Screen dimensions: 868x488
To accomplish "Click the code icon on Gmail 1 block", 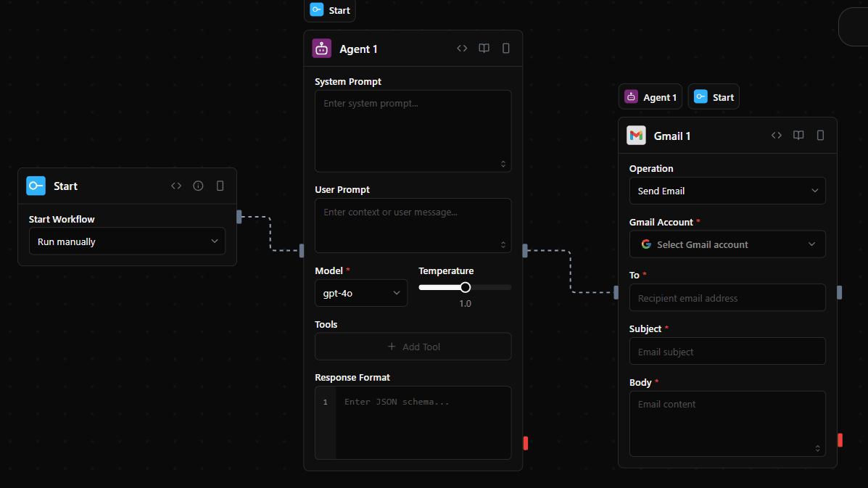I will (x=777, y=136).
